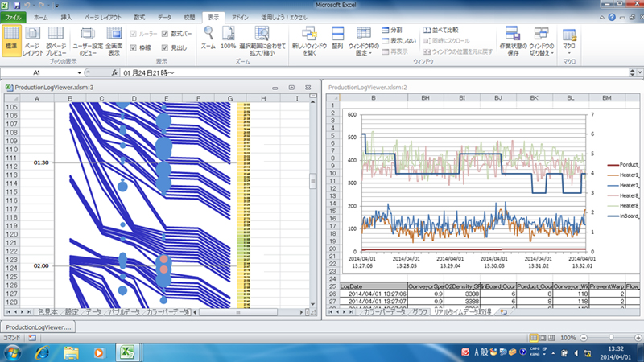Click 並べて比較 side by side button
644x362 pixels.
tap(442, 29)
